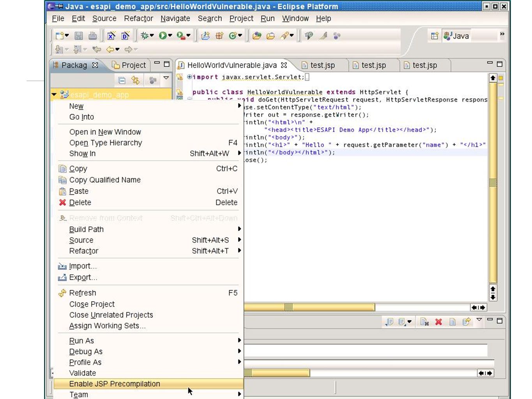The width and height of the screenshot is (532, 399).
Task: Expand the folded import statement in the editor
Action: (189, 77)
